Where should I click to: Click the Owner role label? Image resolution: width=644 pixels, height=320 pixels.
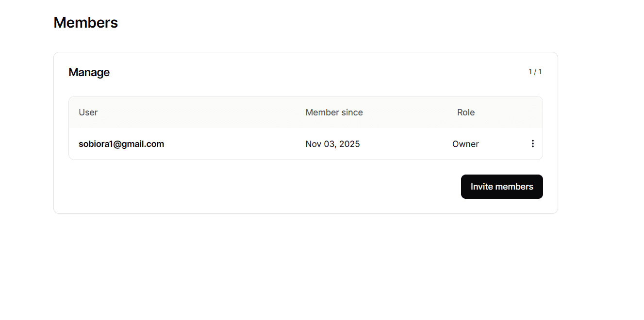465,144
